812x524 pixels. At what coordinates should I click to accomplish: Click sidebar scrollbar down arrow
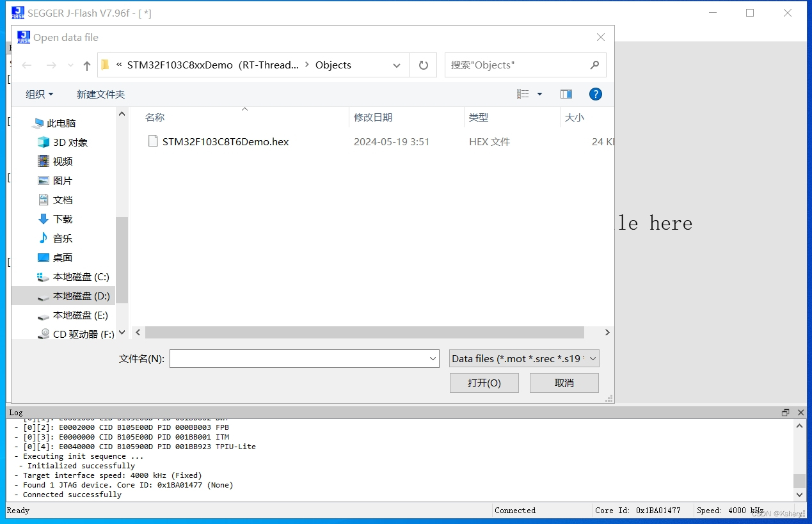point(122,333)
